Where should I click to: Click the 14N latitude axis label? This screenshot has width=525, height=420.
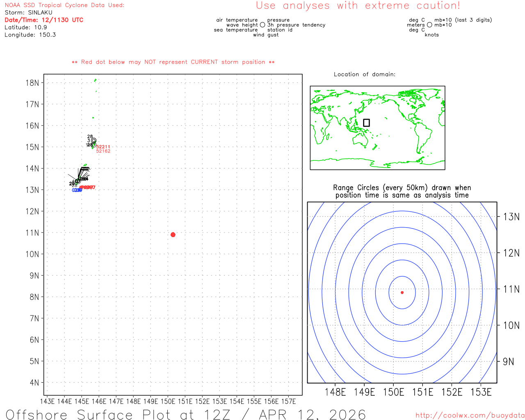click(32, 169)
